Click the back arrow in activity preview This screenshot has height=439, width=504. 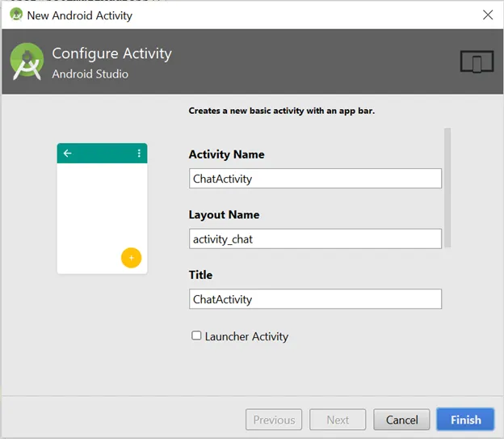click(x=68, y=153)
